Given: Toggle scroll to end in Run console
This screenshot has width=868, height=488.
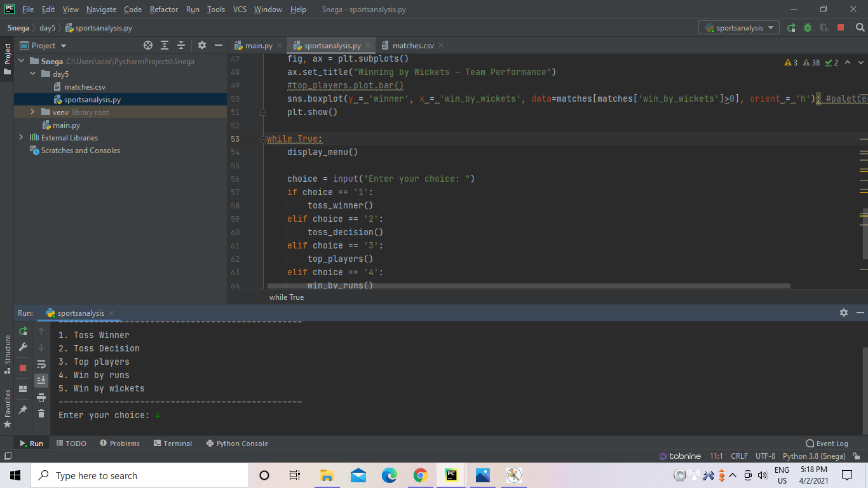Looking at the screenshot, I should 41,380.
